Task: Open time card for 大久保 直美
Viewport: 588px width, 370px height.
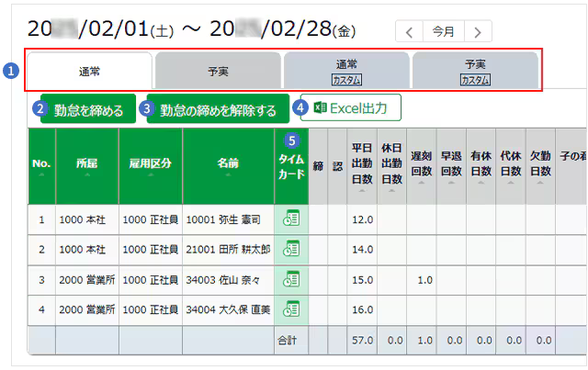Action: (292, 308)
